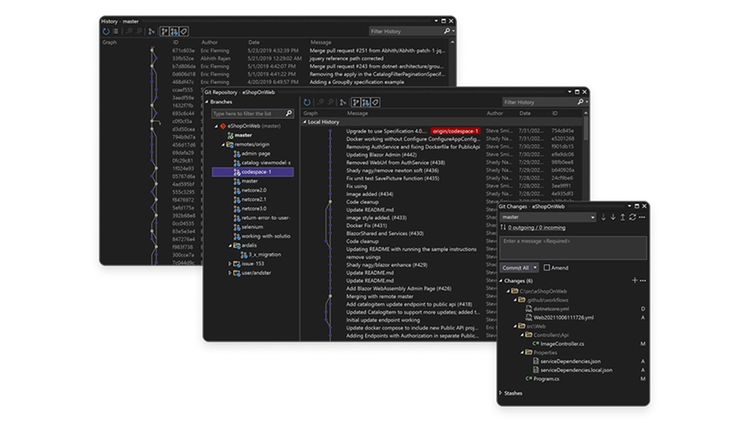This screenshot has width=750, height=423.
Task: Toggle local branches display in History window toolbar
Action: pos(165,32)
